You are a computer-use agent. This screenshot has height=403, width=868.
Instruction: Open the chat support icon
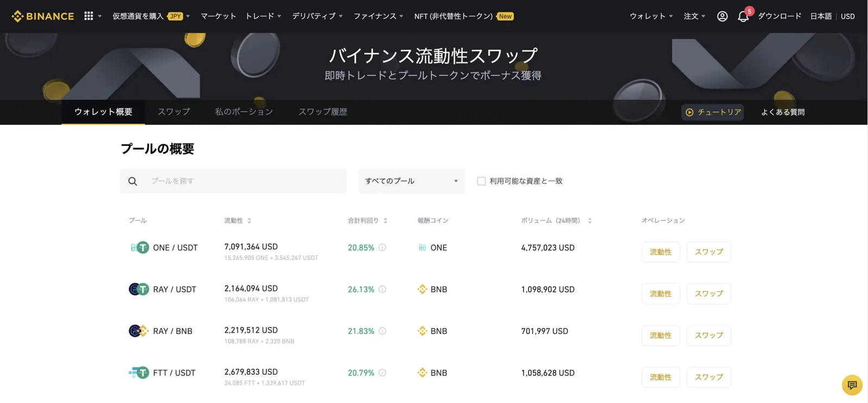[852, 385]
